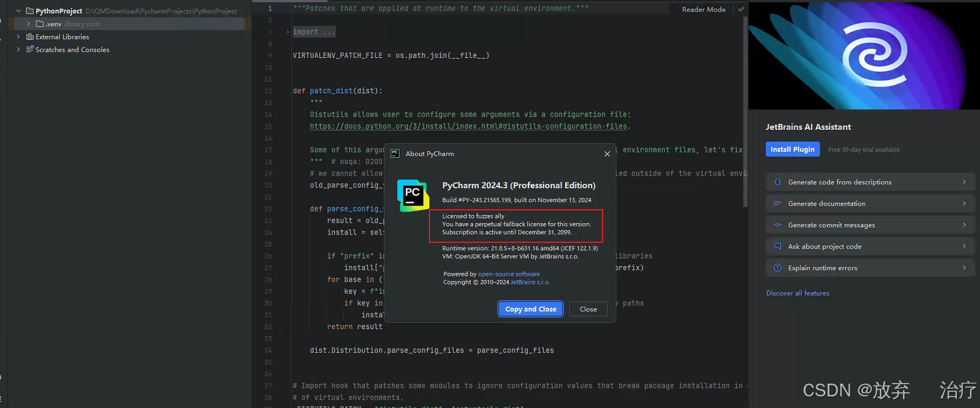
Task: Click the lines icon beside Generate documentation
Action: point(777,203)
